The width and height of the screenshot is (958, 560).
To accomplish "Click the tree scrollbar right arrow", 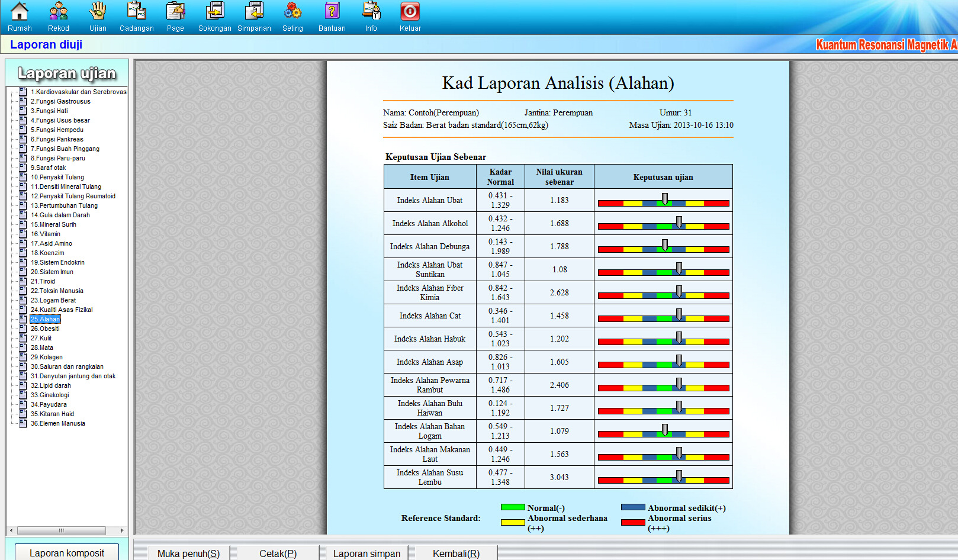I will click(122, 530).
